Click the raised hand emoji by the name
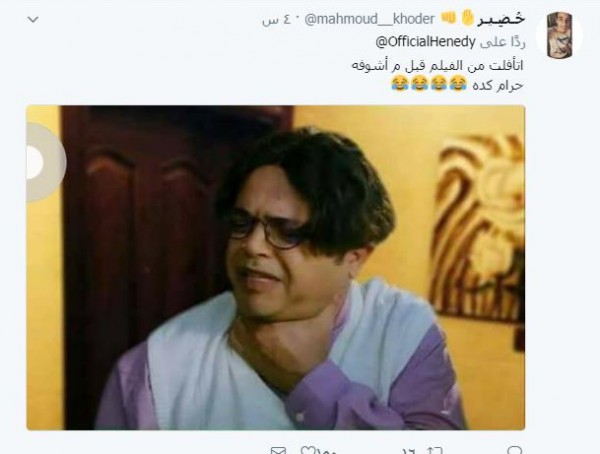This screenshot has height=454, width=600. coord(468,18)
